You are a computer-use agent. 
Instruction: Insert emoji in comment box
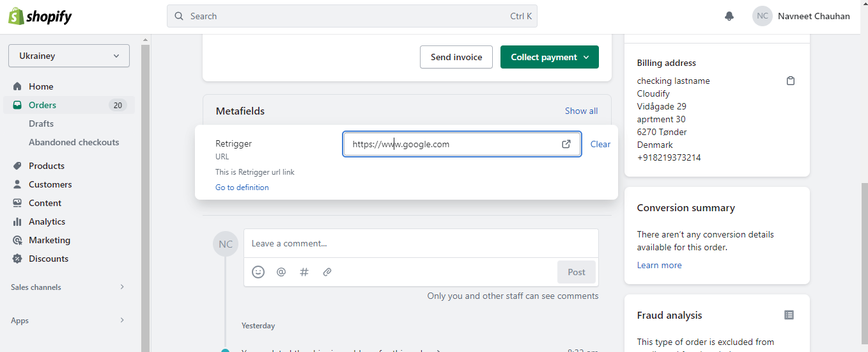pyautogui.click(x=258, y=272)
